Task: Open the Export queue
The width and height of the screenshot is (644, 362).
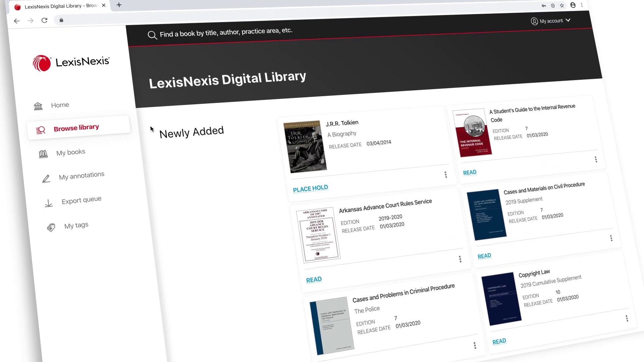Action: tap(81, 200)
